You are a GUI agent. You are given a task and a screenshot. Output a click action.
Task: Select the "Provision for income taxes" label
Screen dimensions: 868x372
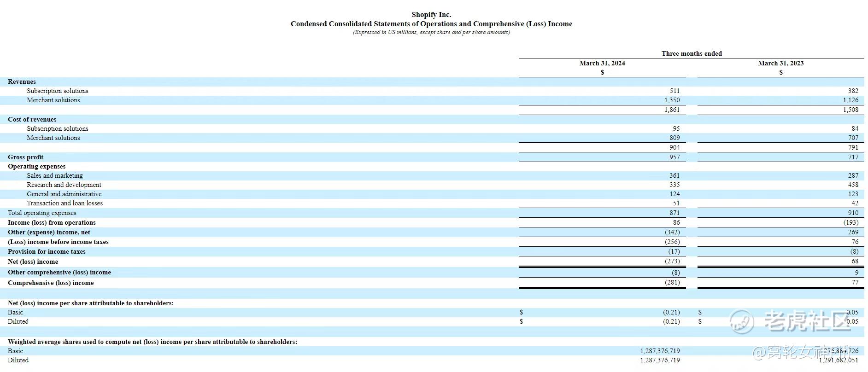coord(47,251)
